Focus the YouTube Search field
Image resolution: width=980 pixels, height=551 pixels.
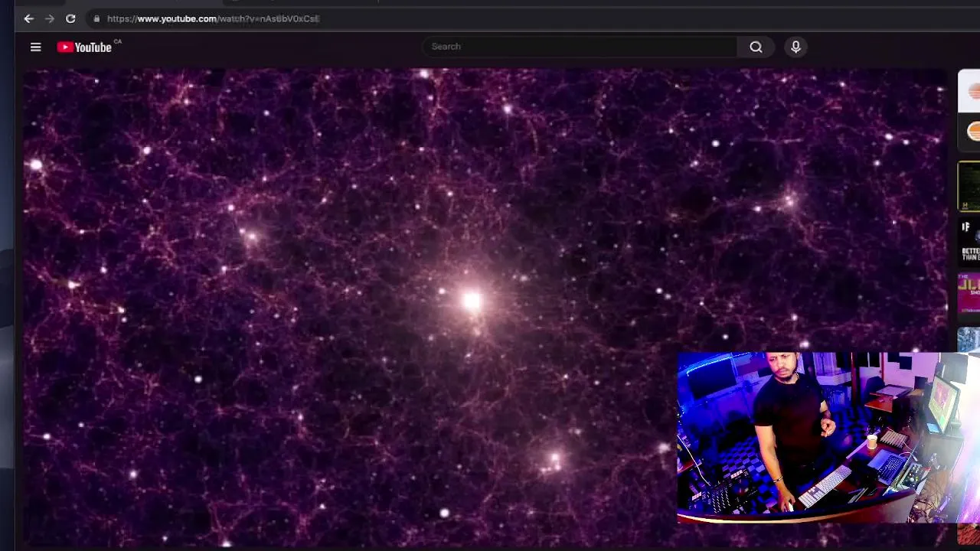(580, 47)
